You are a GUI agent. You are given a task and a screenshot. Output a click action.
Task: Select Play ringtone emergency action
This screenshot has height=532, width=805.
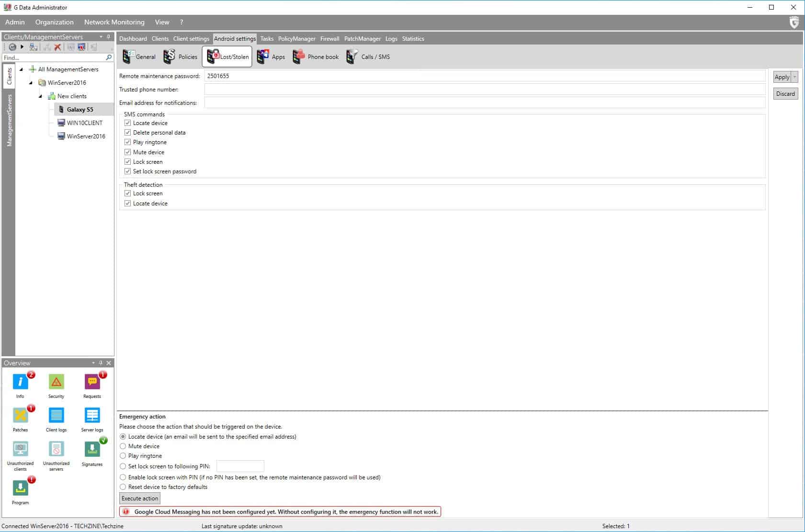(x=123, y=456)
